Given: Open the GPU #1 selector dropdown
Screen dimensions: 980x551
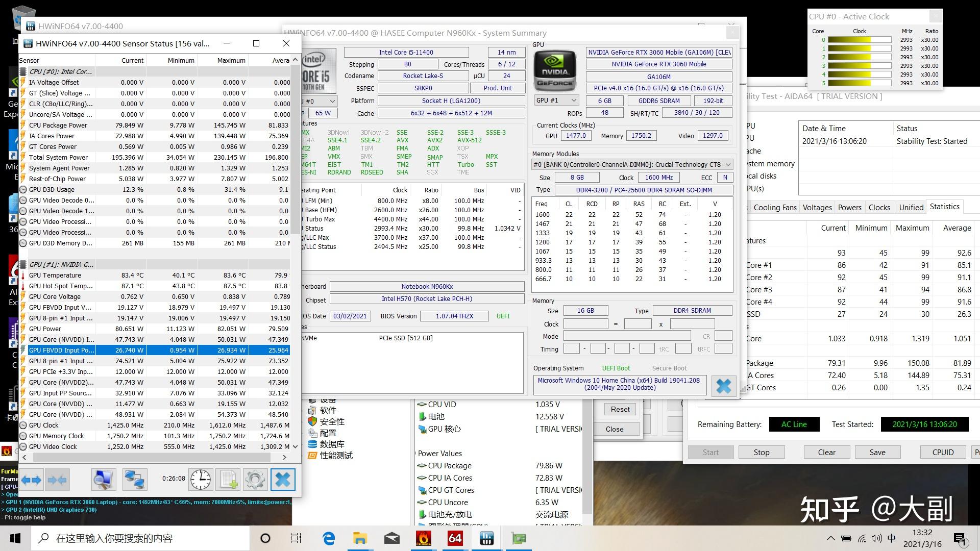Looking at the screenshot, I should [556, 101].
